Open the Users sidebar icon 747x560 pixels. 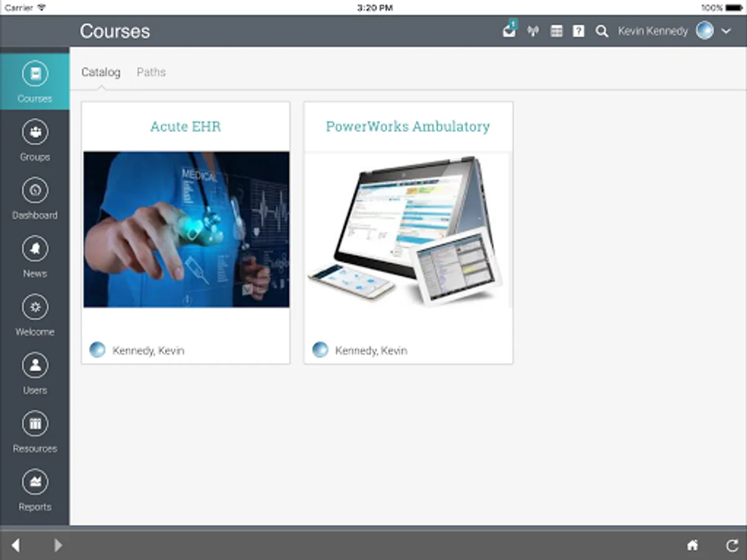coord(35,365)
